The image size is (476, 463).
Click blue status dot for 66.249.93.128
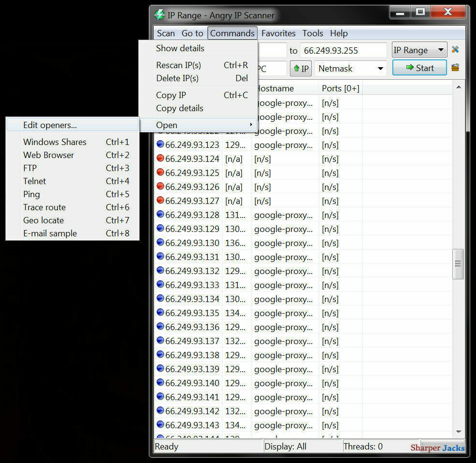(160, 215)
